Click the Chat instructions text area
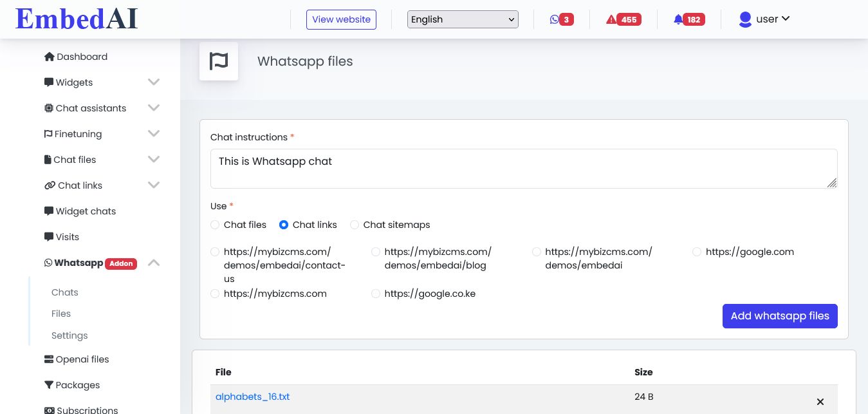868x414 pixels. tap(523, 169)
